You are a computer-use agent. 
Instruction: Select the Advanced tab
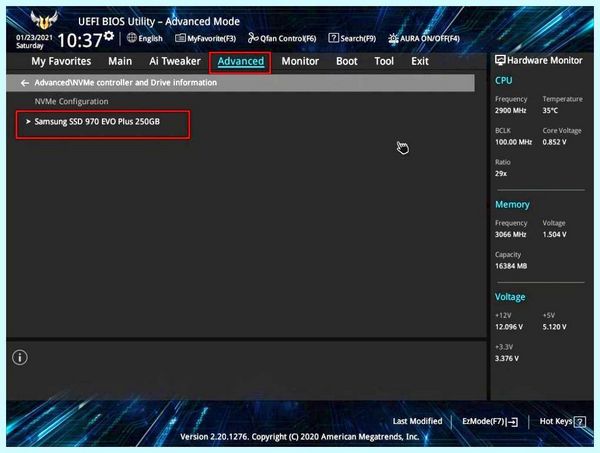pos(241,62)
